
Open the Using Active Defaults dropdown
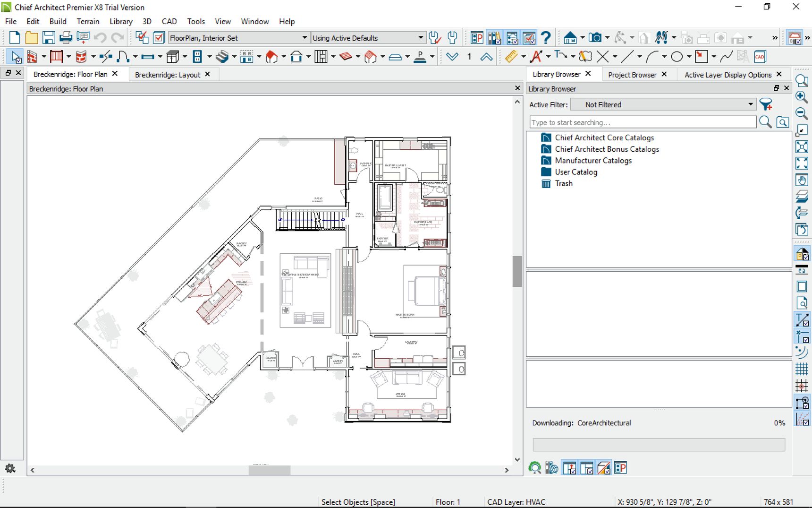pos(368,38)
